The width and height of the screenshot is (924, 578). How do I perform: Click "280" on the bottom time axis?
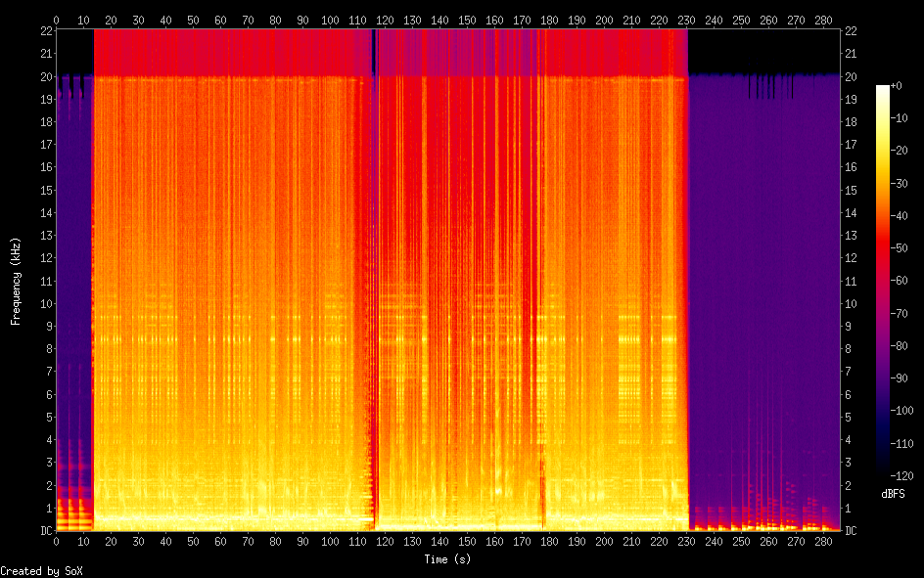pyautogui.click(x=823, y=542)
